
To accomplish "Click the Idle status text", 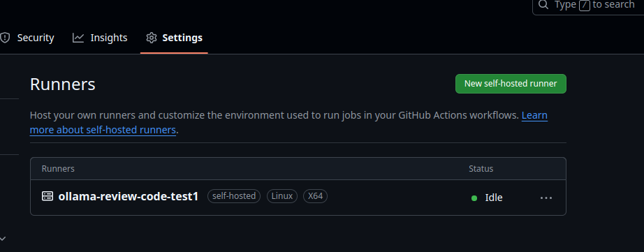I will click(x=494, y=198).
